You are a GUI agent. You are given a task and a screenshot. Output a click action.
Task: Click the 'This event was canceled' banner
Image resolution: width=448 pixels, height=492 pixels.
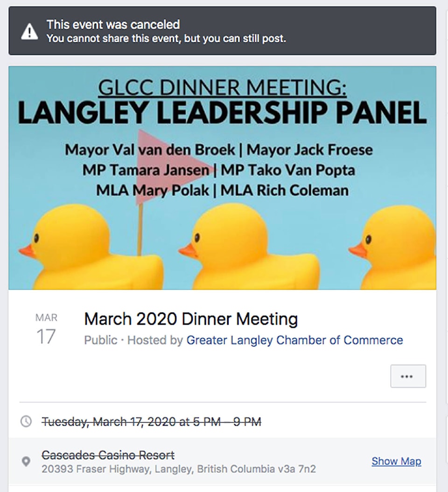click(x=222, y=31)
